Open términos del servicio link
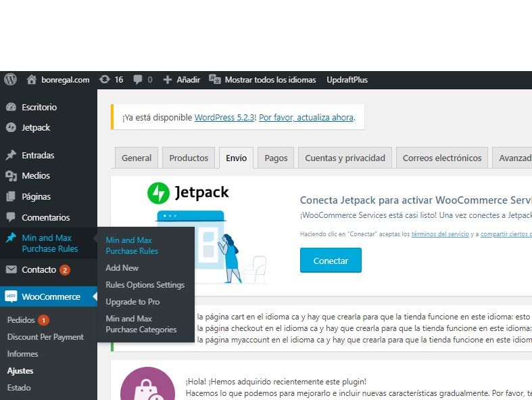 pyautogui.click(x=440, y=234)
